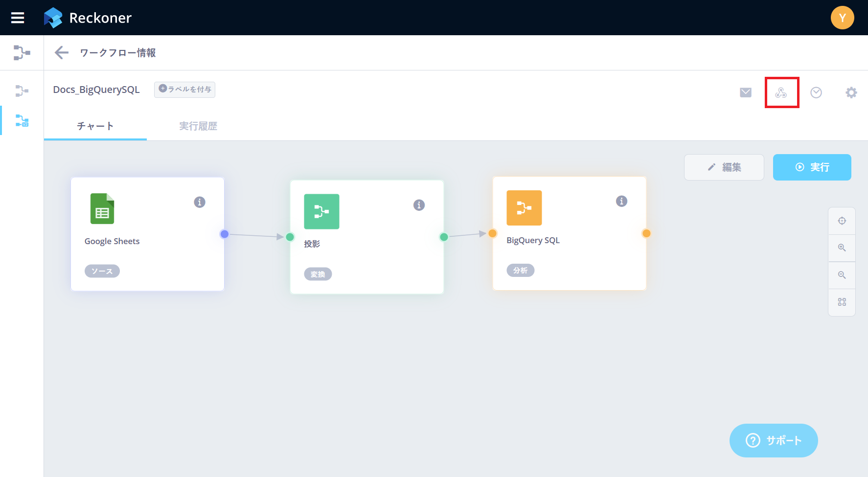Switch to the 実行履歴 tab
Viewport: 868px width, 477px height.
(x=198, y=126)
